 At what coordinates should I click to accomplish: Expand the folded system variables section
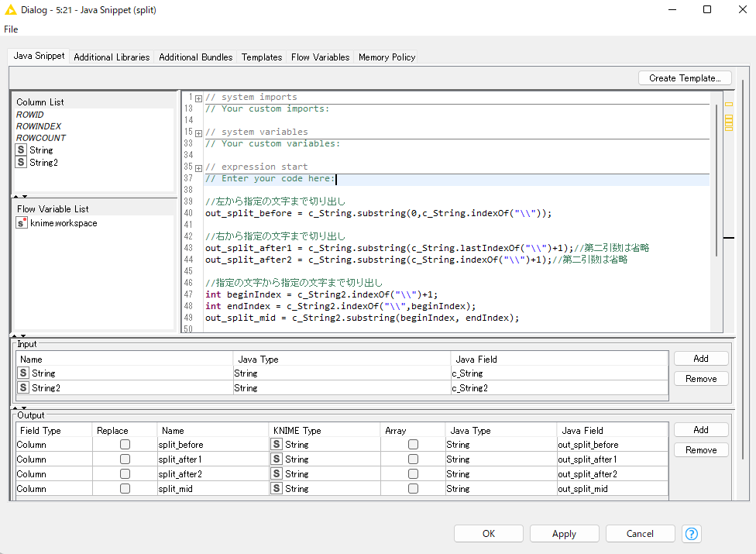point(199,132)
